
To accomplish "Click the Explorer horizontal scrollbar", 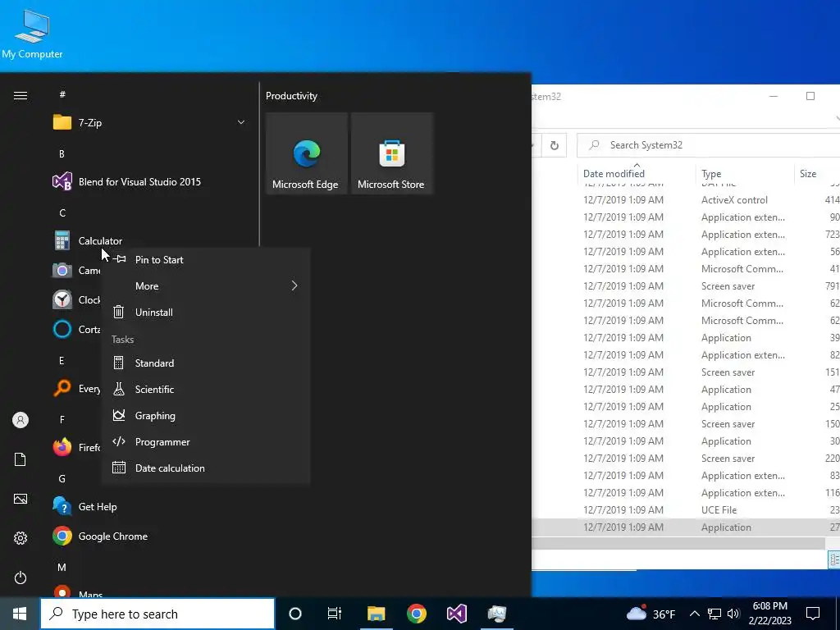I will [x=678, y=544].
